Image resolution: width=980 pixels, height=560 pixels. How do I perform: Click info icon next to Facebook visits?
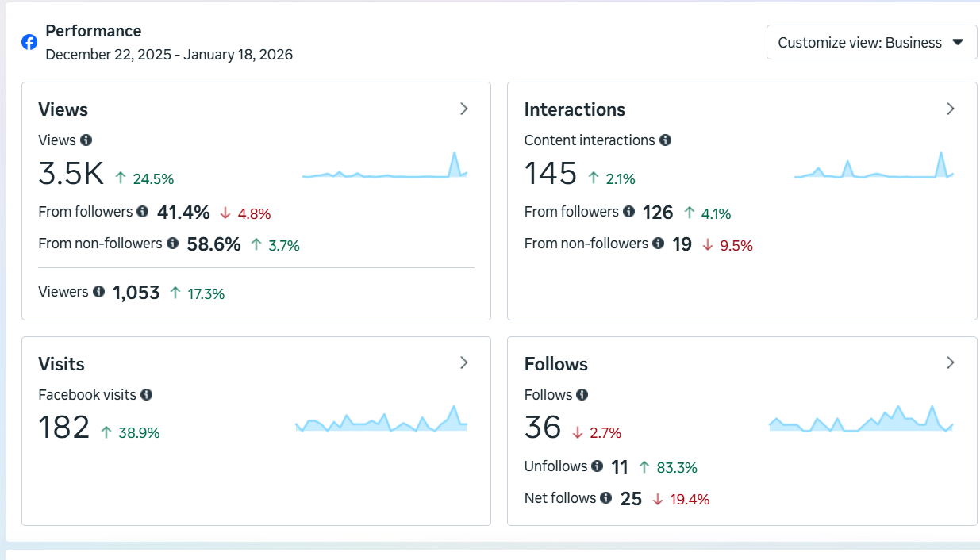click(146, 394)
